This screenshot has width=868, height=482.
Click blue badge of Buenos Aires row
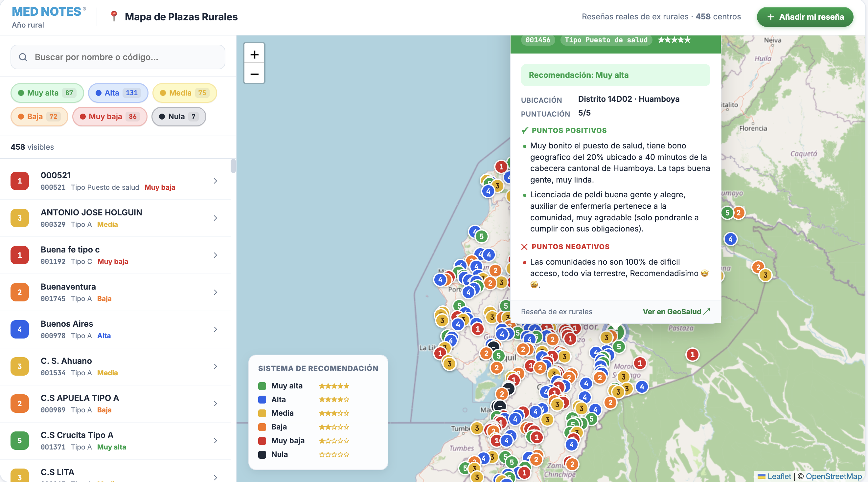tap(19, 329)
